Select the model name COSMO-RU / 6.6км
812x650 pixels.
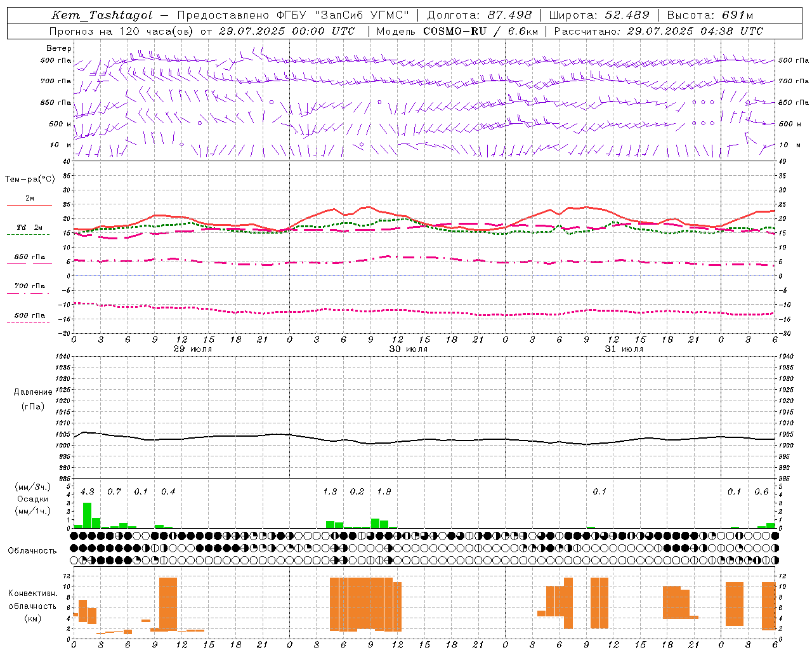[x=481, y=31]
